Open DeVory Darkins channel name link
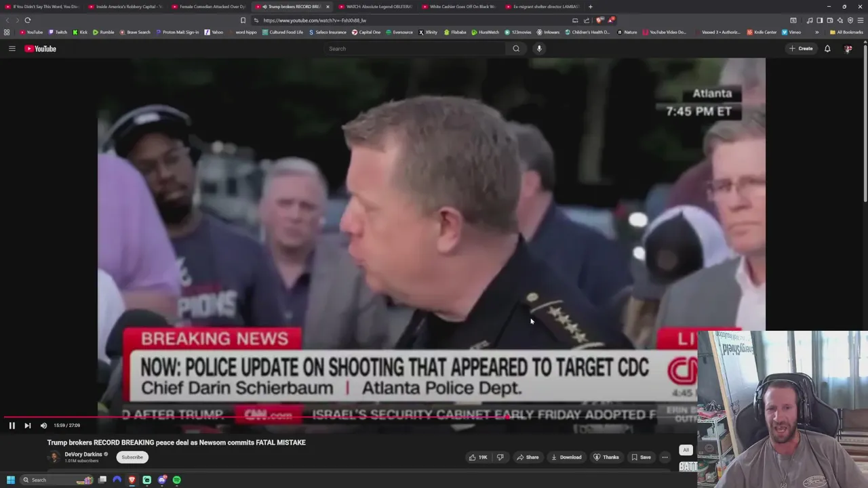The height and width of the screenshot is (488, 868). (83, 454)
